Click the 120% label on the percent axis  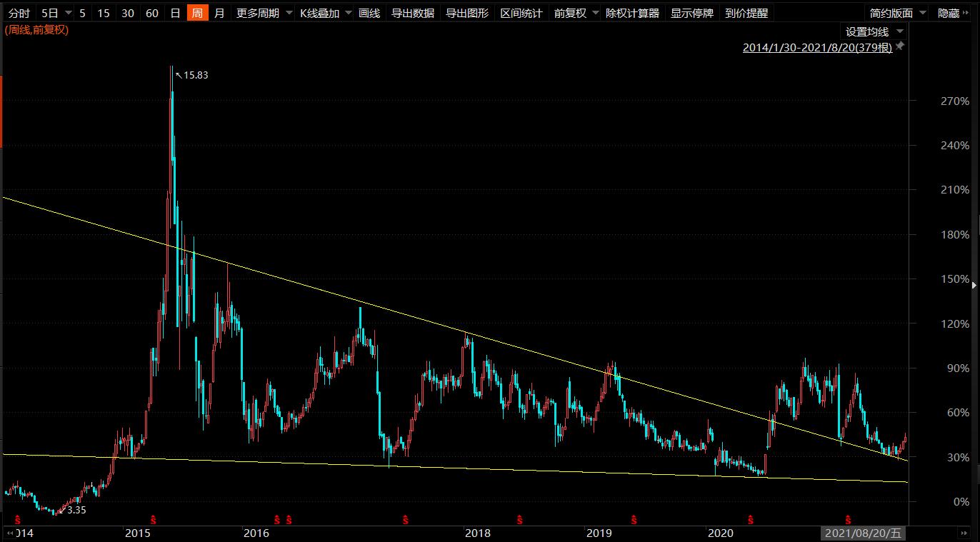955,323
